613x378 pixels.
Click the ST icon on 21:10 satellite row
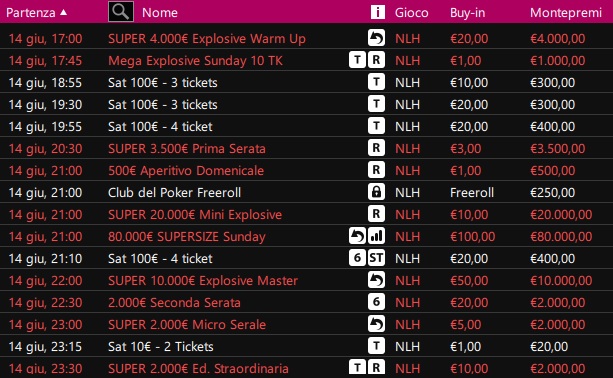(x=376, y=258)
